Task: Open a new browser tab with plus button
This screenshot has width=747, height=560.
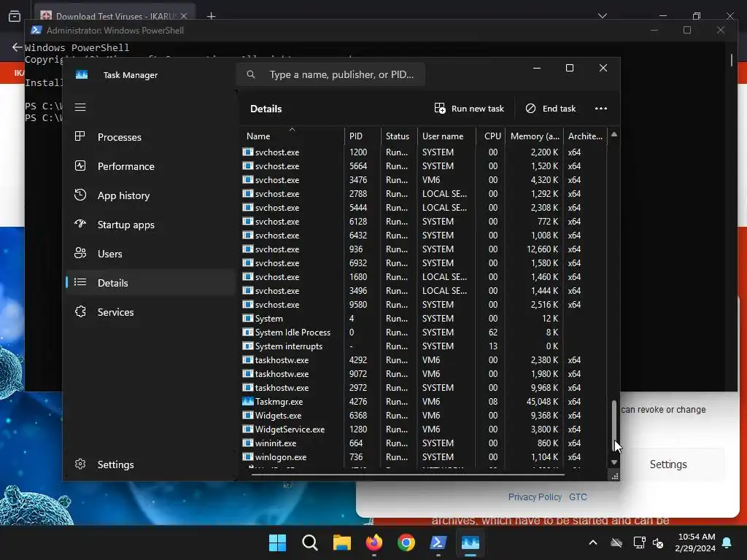Action: click(x=211, y=16)
